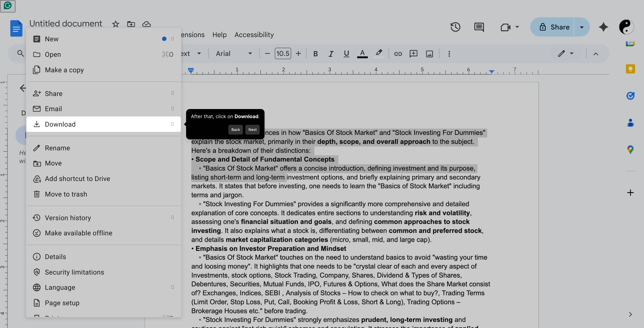Open Page setup
The height and width of the screenshot is (328, 644).
tap(103, 303)
